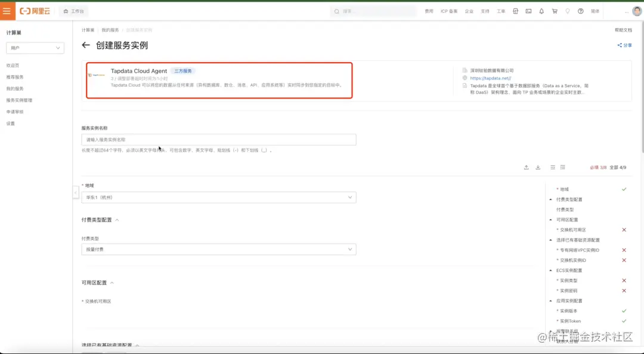Click the download (export) parameters icon
644x354 pixels.
coord(538,167)
